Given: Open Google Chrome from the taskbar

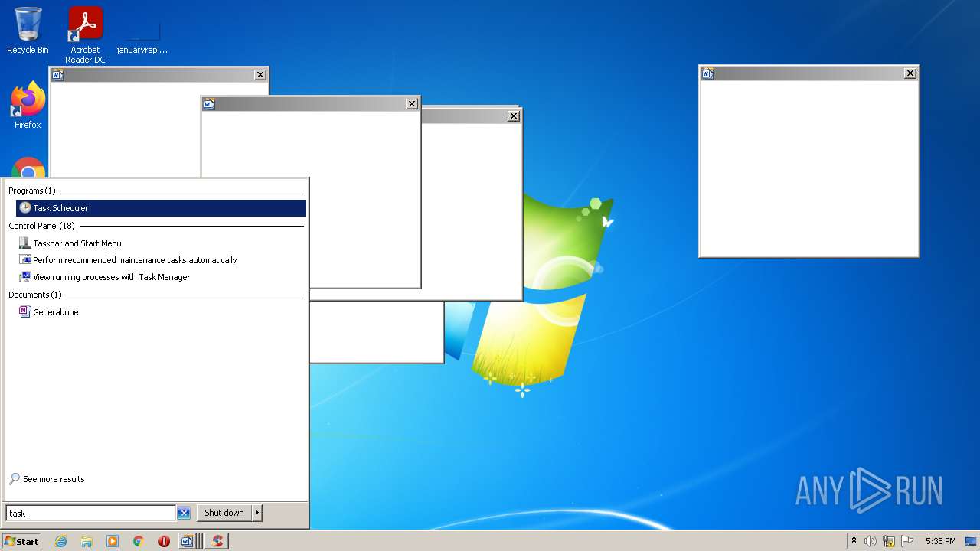Looking at the screenshot, I should [x=139, y=541].
